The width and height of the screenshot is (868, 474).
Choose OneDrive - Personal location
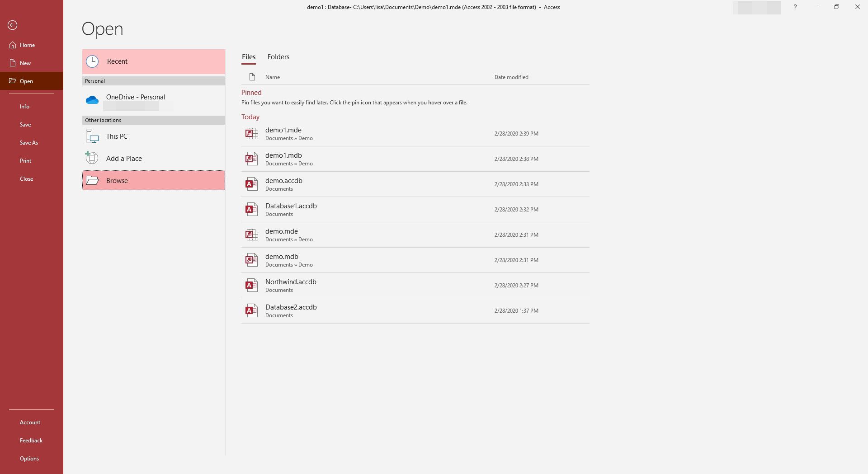click(x=154, y=100)
